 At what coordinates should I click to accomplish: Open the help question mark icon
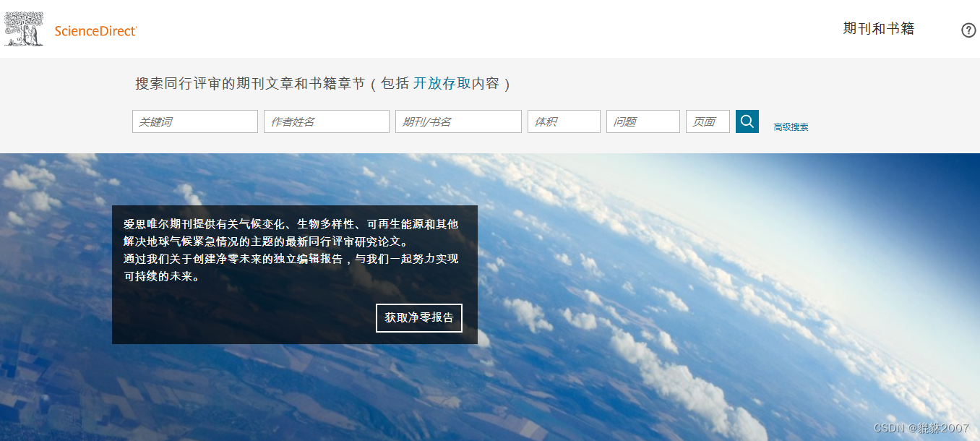tap(968, 30)
